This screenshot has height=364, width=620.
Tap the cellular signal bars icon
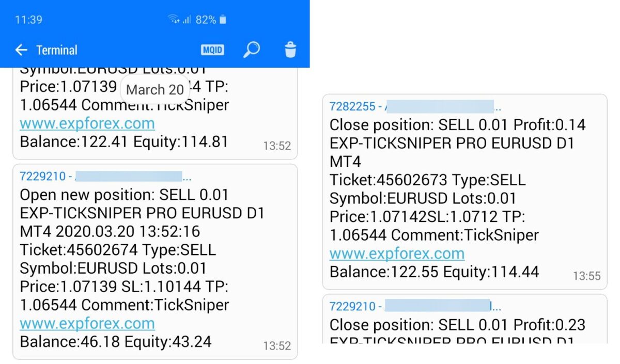pyautogui.click(x=187, y=20)
